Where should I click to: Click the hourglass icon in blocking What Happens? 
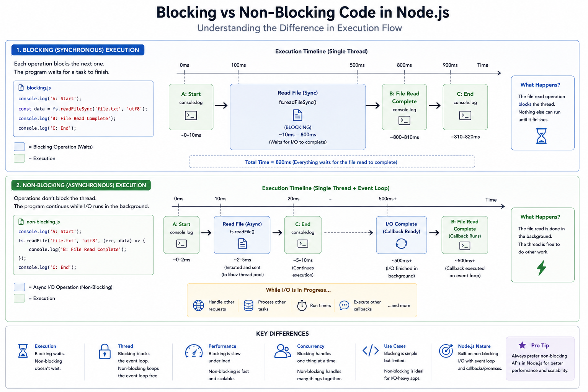tap(541, 136)
